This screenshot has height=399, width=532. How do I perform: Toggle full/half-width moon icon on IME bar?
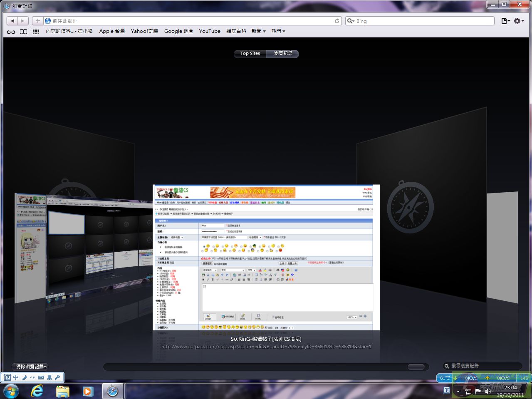point(24,377)
